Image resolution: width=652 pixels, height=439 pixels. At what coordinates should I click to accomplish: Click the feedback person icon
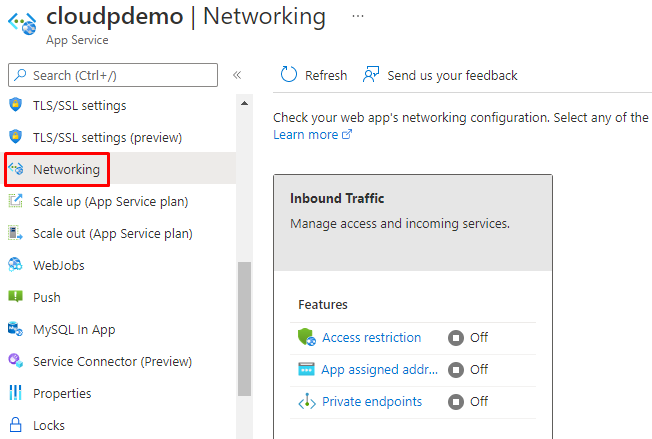372,75
